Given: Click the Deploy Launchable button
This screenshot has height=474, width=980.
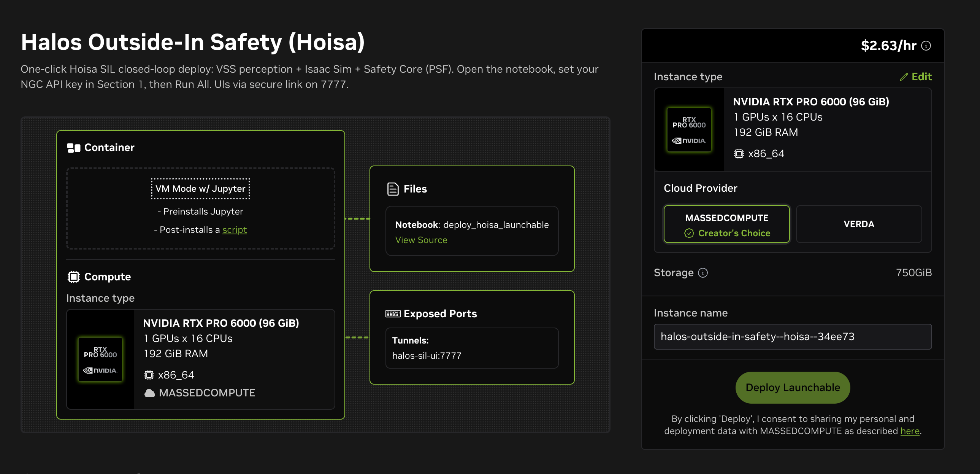Looking at the screenshot, I should pyautogui.click(x=793, y=388).
